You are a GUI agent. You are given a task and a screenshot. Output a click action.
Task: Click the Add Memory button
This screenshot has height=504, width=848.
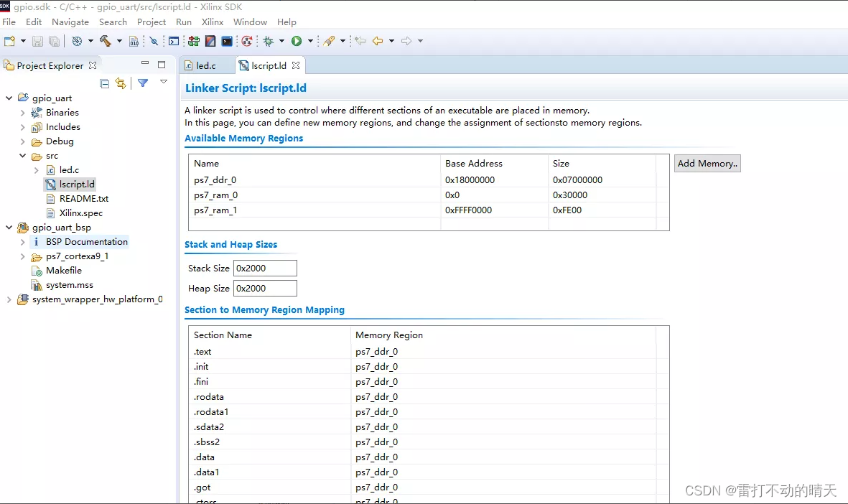point(707,163)
